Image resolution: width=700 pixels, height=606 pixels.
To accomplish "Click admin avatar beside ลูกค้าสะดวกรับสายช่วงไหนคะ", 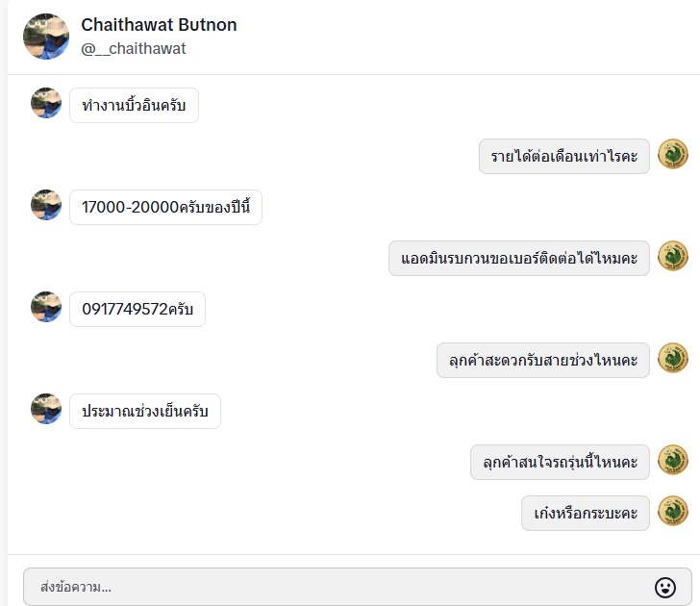I will [673, 360].
